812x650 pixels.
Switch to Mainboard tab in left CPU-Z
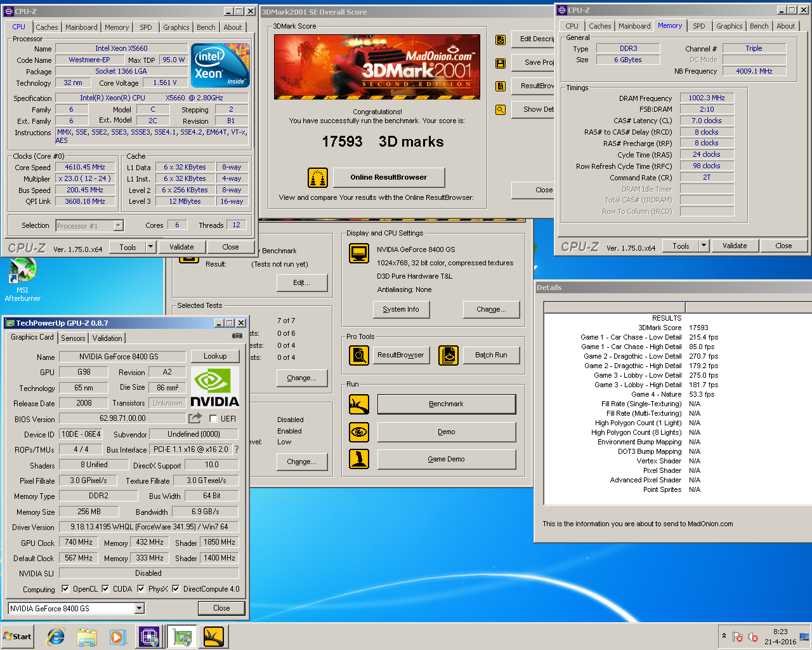pos(81,27)
